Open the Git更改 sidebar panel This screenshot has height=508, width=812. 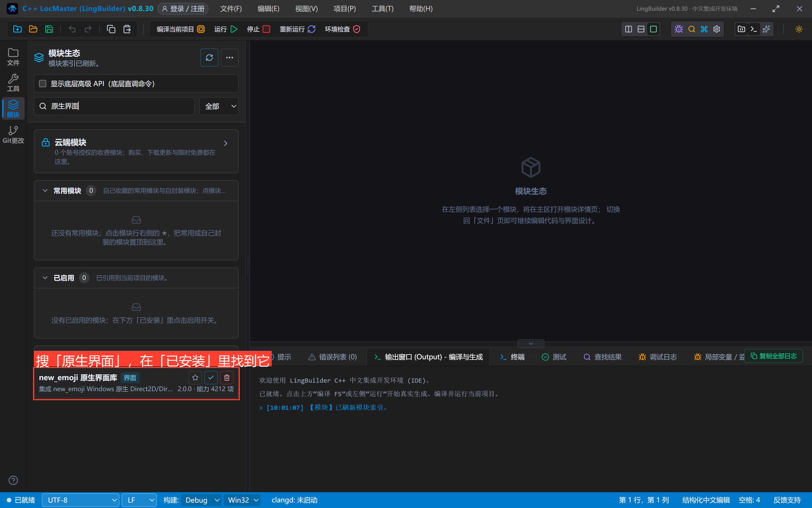pyautogui.click(x=13, y=134)
